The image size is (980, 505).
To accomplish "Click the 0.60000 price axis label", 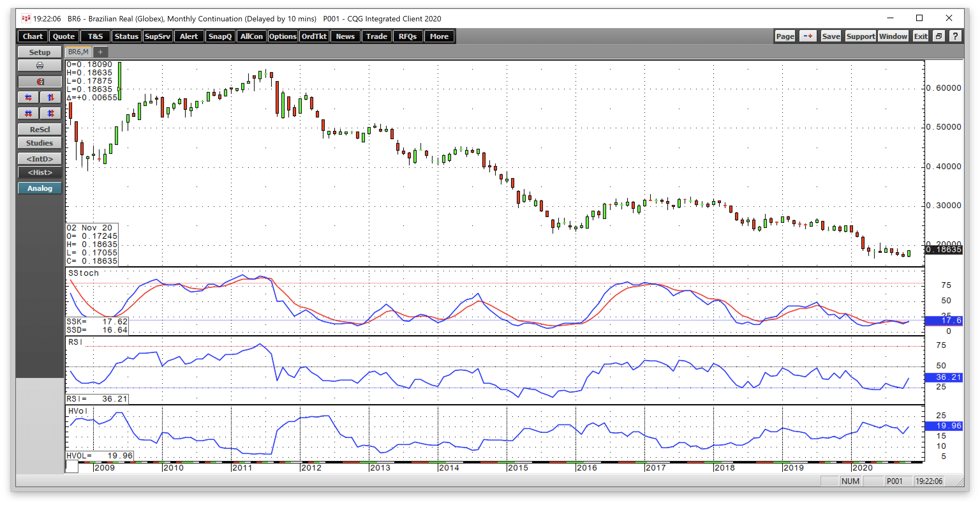I will coord(944,88).
